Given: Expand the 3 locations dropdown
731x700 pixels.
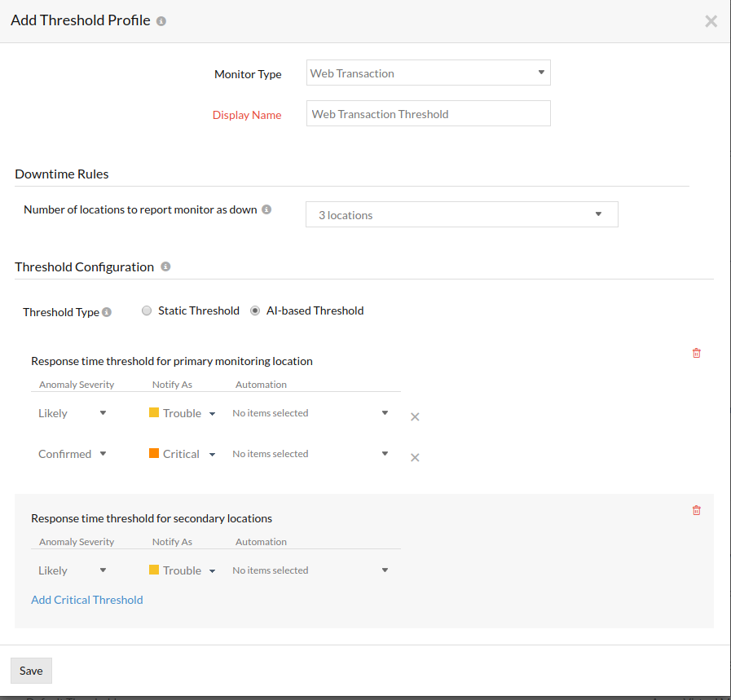Looking at the screenshot, I should tap(461, 215).
